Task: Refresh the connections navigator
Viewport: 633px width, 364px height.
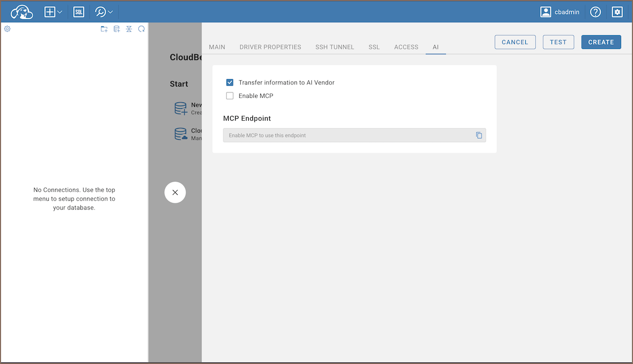Action: click(x=141, y=29)
